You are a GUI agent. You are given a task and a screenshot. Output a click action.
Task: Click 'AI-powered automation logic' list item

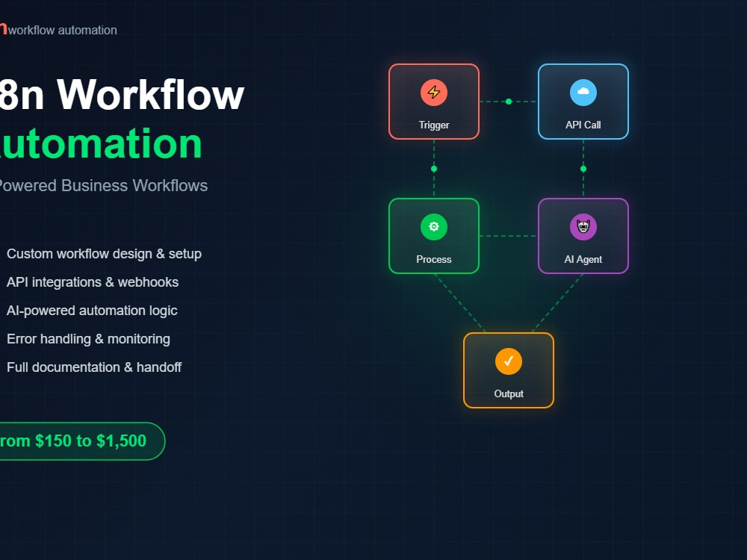(x=92, y=311)
